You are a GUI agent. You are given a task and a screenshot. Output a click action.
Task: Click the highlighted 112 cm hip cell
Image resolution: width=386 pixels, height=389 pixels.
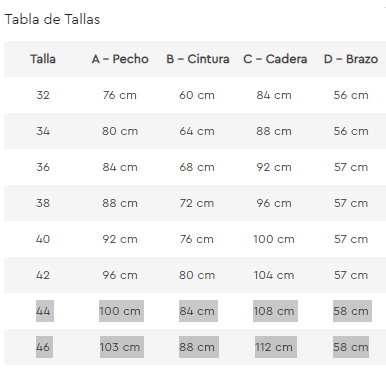click(276, 347)
